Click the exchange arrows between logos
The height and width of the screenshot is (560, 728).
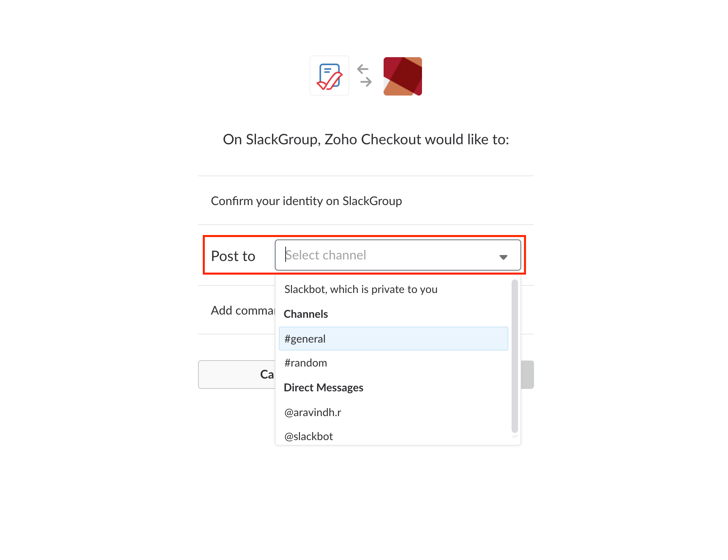pos(364,76)
